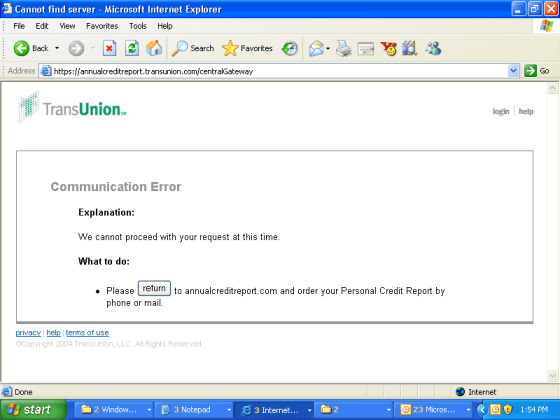
Task: Open the 23 Microsoft taskbar group
Action: tap(433, 410)
